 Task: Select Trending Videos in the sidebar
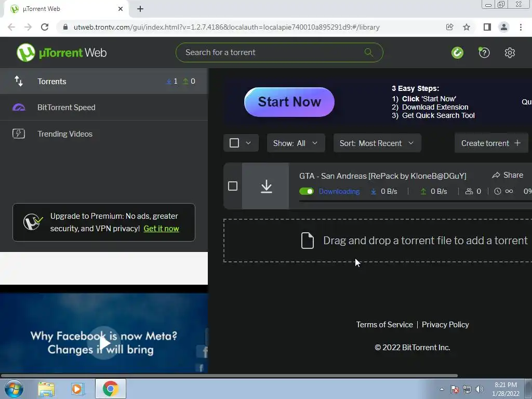coord(104,134)
